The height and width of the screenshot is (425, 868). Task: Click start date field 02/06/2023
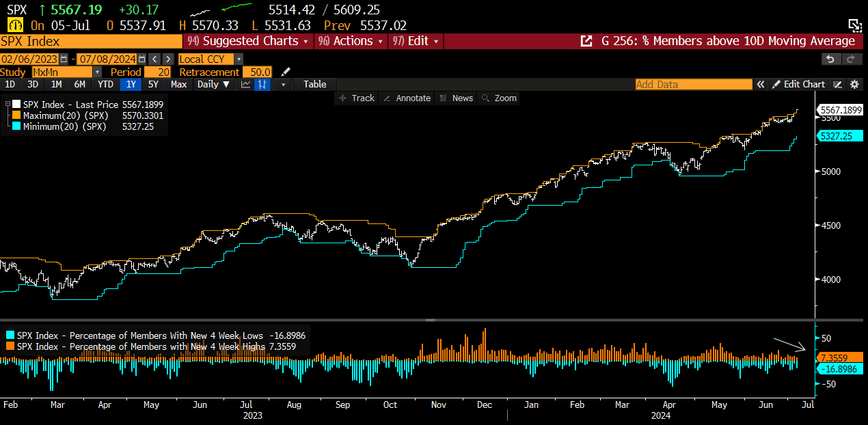click(30, 59)
